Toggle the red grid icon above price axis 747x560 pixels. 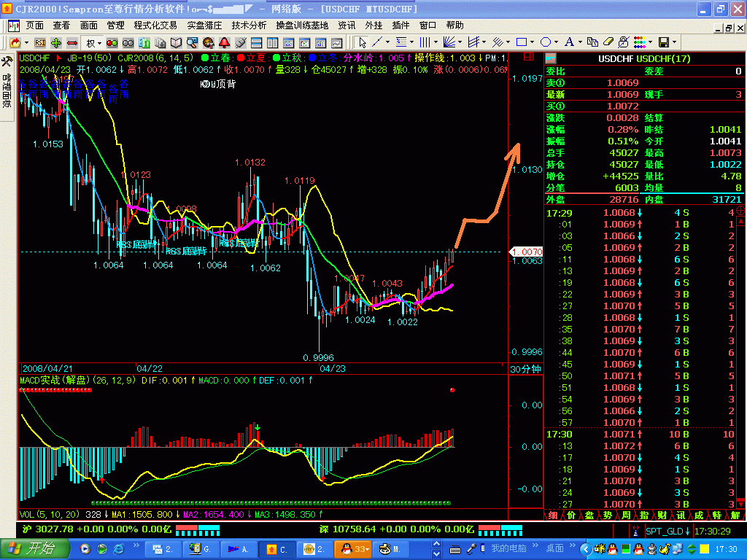point(528,58)
